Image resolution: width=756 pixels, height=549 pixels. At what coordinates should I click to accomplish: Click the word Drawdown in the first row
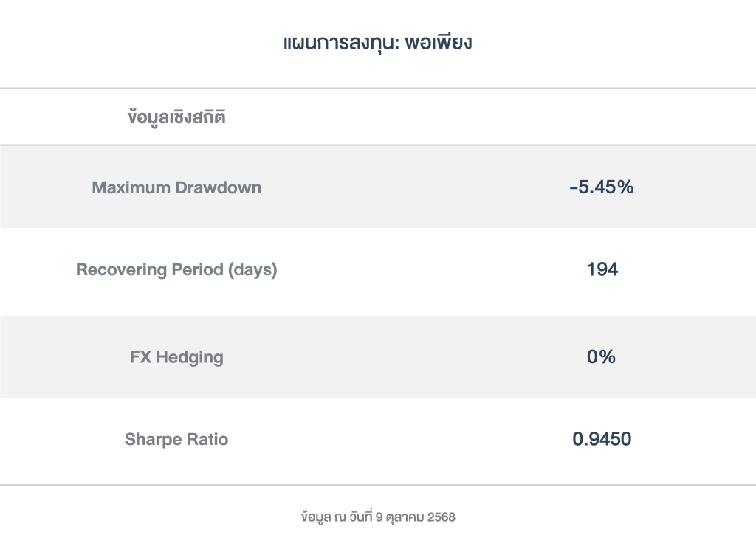click(x=218, y=187)
